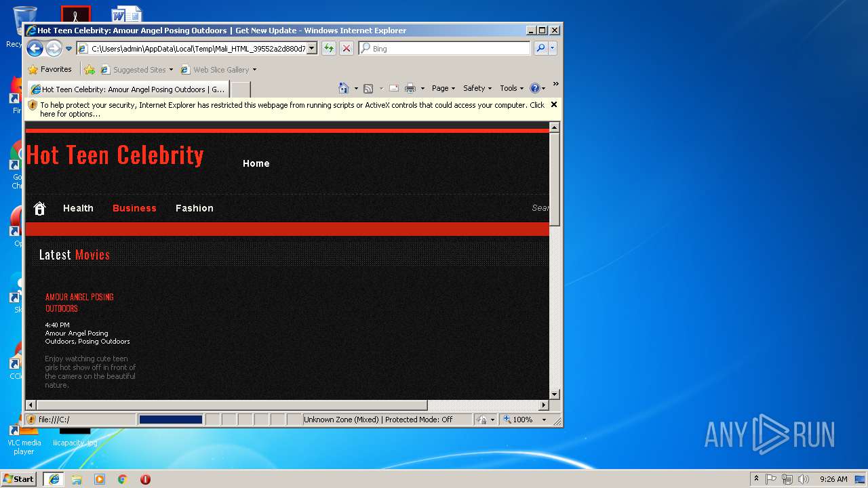868x488 pixels.
Task: Show hidden system tray icons
Action: (756, 479)
